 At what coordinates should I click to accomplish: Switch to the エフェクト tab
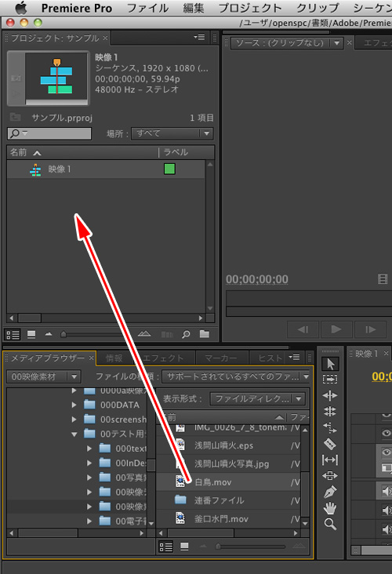[162, 358]
